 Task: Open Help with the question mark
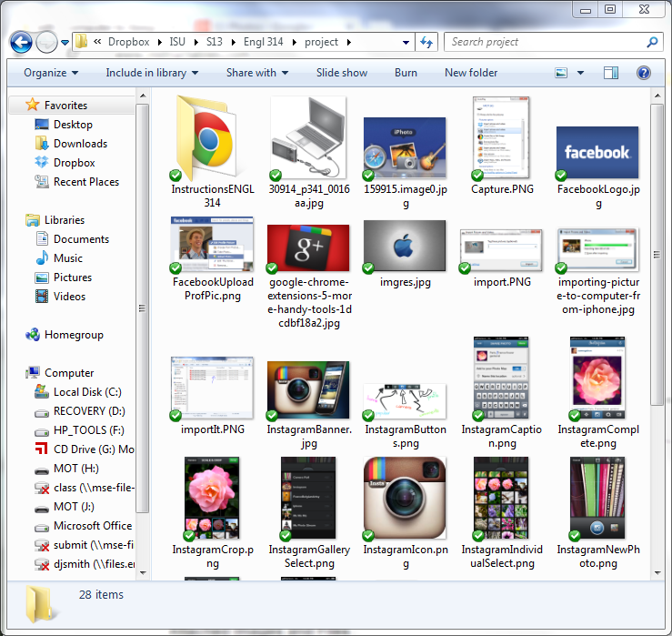coord(643,73)
